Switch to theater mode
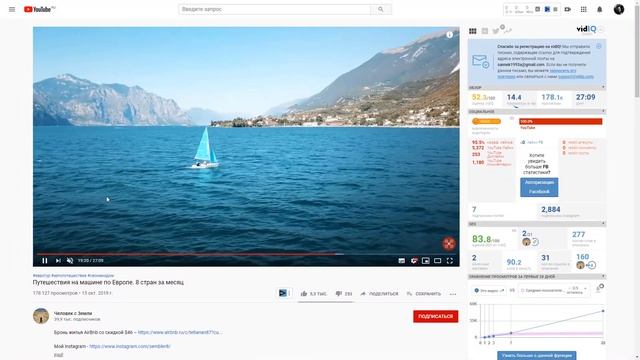640x360 pixels. tap(438, 260)
